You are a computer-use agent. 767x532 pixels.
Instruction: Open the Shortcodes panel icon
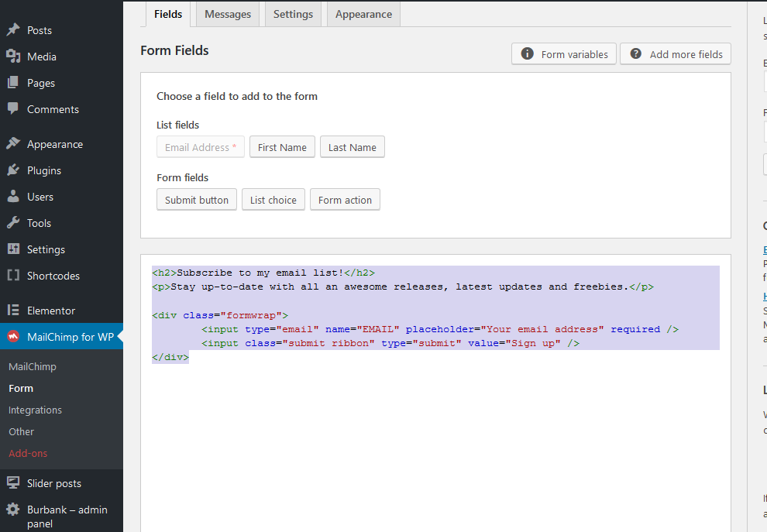[x=13, y=275]
